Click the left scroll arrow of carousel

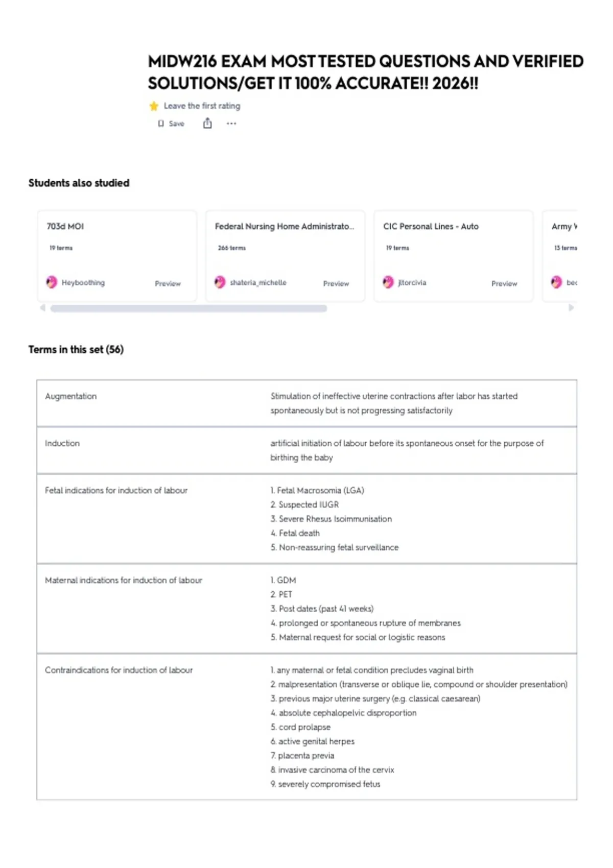(x=42, y=308)
